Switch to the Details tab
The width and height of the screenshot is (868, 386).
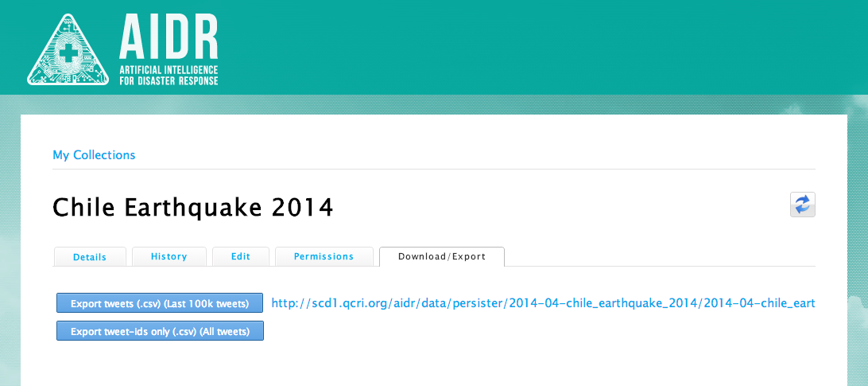(90, 256)
